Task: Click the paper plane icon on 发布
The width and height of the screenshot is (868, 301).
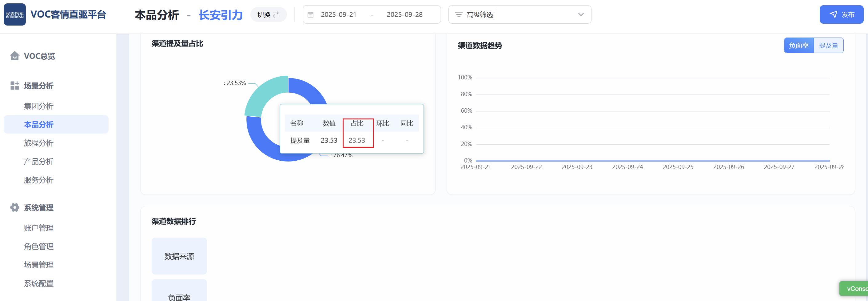Action: point(833,14)
